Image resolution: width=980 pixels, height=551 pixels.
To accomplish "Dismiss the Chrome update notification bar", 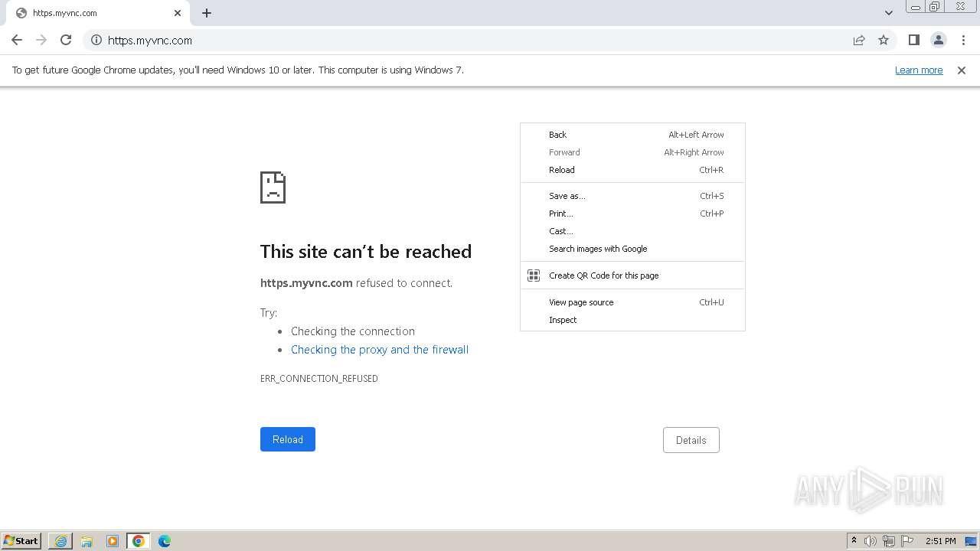I will (962, 70).
